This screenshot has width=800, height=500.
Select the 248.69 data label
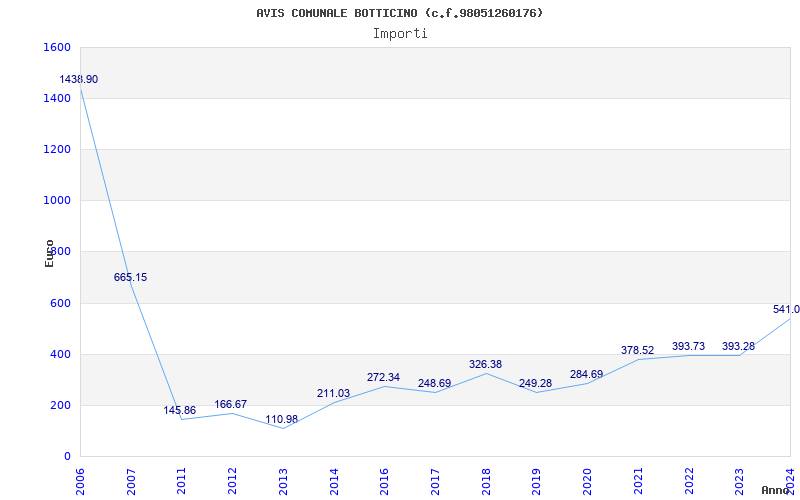(x=434, y=383)
